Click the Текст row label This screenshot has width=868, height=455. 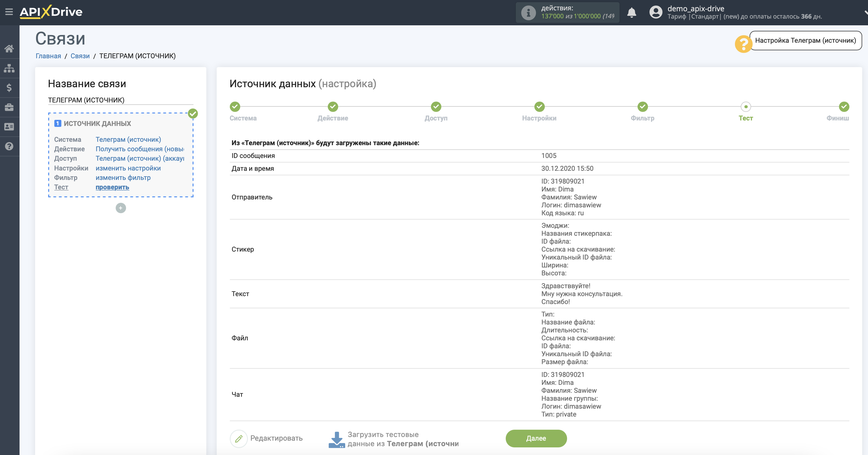pyautogui.click(x=240, y=294)
